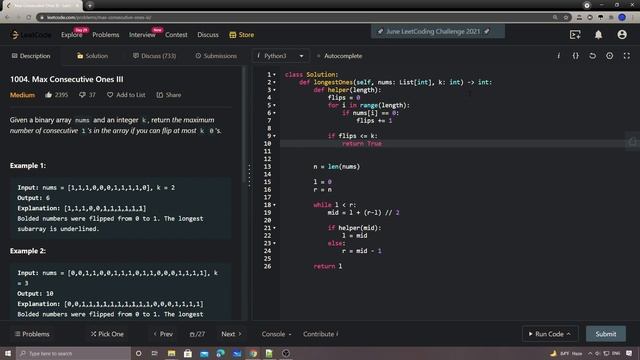Go to Next problem

tap(231, 334)
